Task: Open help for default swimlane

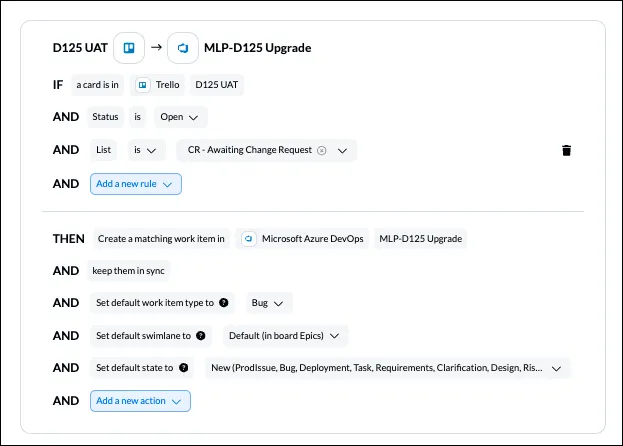Action: 201,336
